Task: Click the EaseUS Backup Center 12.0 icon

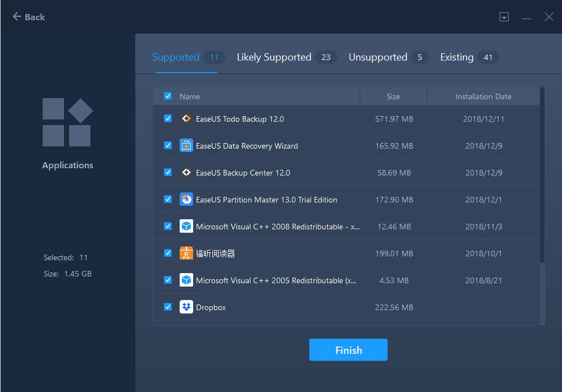Action: pyautogui.click(x=186, y=173)
